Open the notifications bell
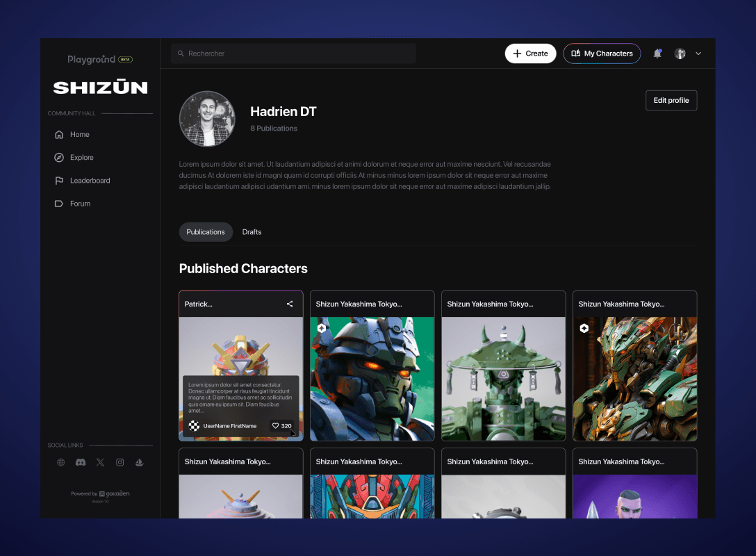 pos(657,54)
